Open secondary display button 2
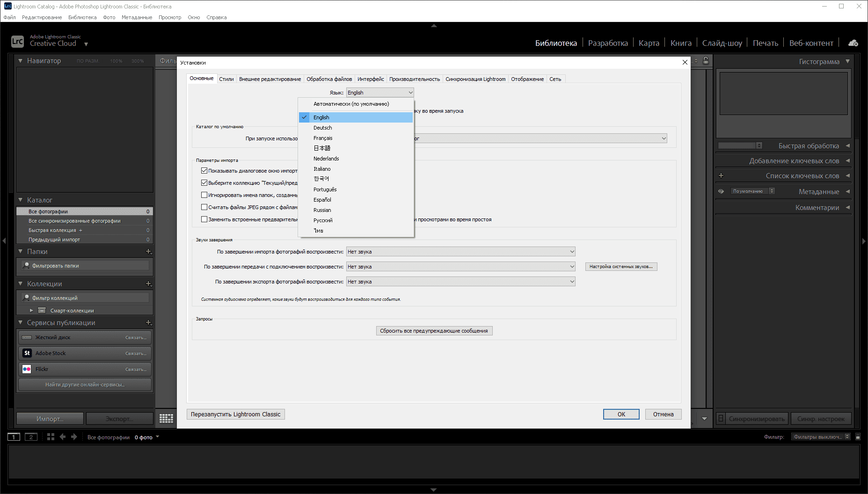Viewport: 868px width, 494px height. (31, 437)
